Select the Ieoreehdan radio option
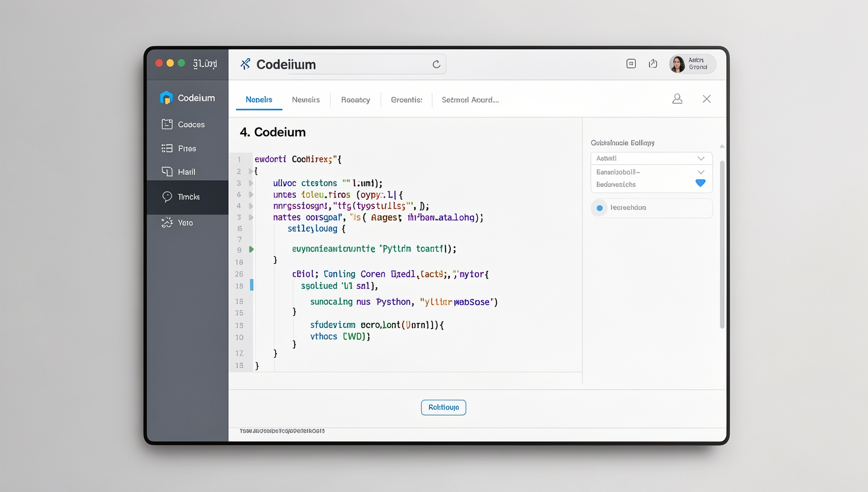This screenshot has height=492, width=868. [x=599, y=208]
